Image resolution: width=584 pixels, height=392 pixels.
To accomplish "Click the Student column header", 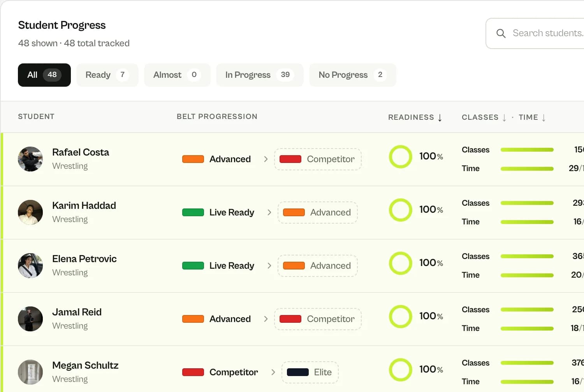I will (x=36, y=117).
